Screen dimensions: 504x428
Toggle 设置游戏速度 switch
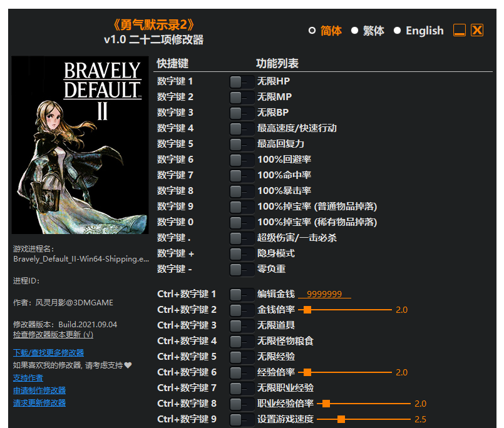click(242, 420)
